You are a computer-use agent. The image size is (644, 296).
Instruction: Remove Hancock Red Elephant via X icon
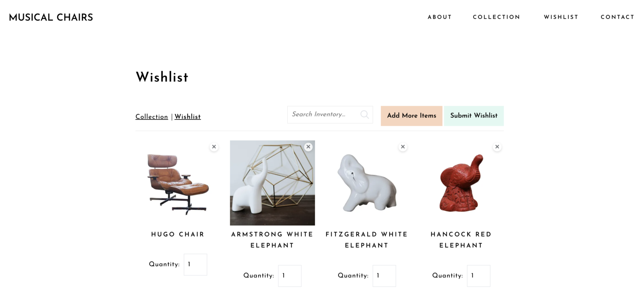point(497,147)
